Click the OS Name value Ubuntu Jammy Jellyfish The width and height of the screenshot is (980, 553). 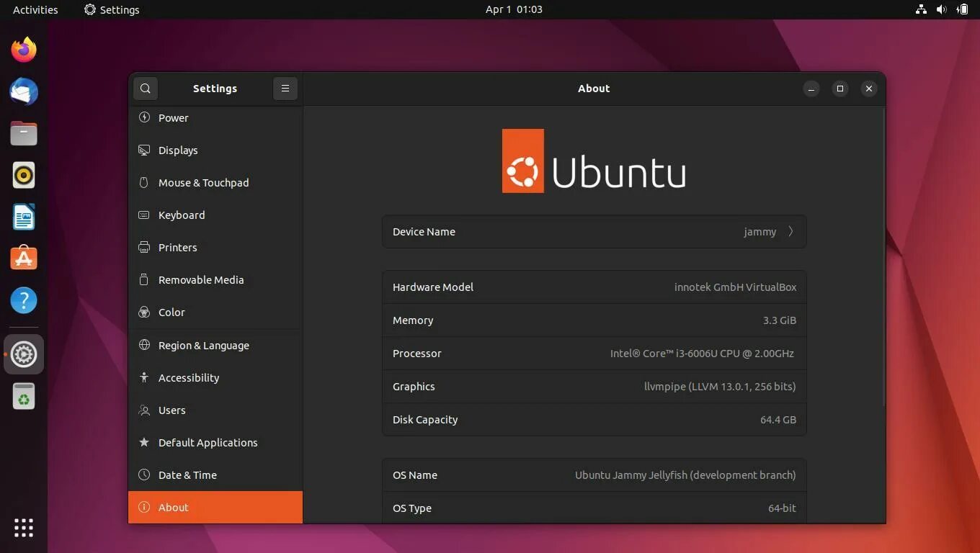coord(685,475)
